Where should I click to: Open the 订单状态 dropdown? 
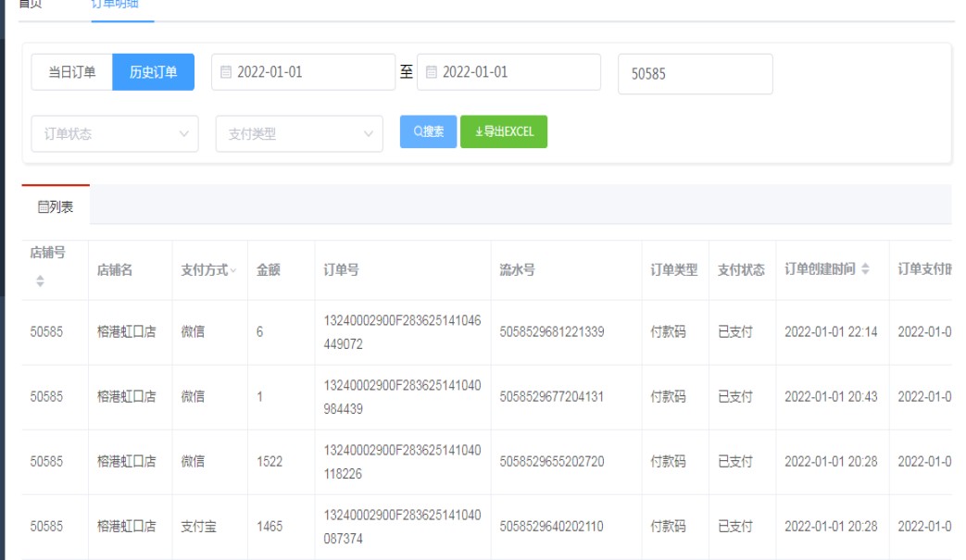114,133
